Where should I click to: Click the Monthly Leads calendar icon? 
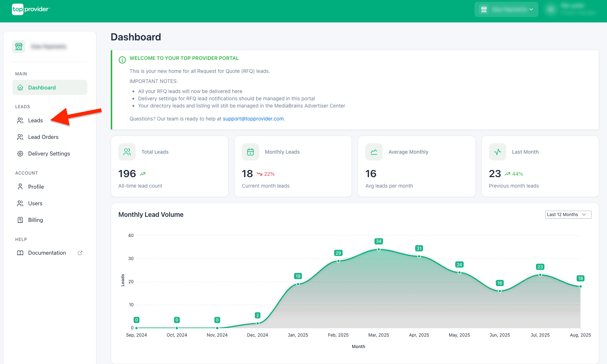250,152
